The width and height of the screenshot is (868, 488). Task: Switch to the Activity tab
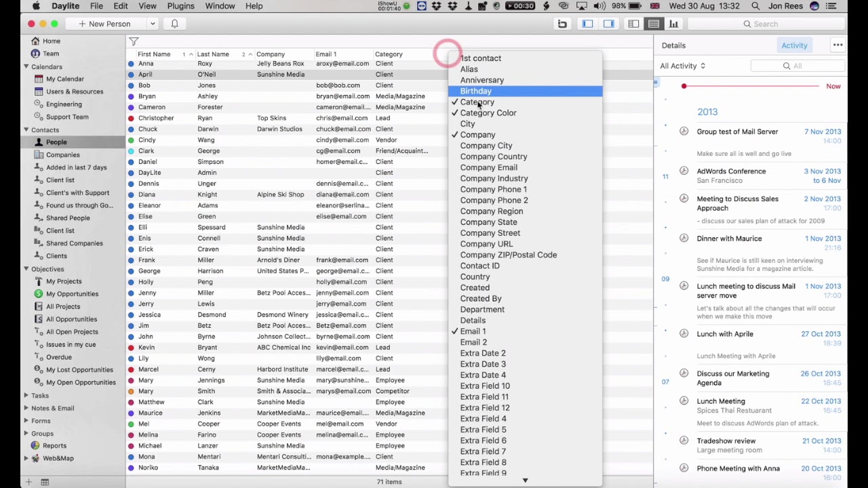[x=794, y=45]
